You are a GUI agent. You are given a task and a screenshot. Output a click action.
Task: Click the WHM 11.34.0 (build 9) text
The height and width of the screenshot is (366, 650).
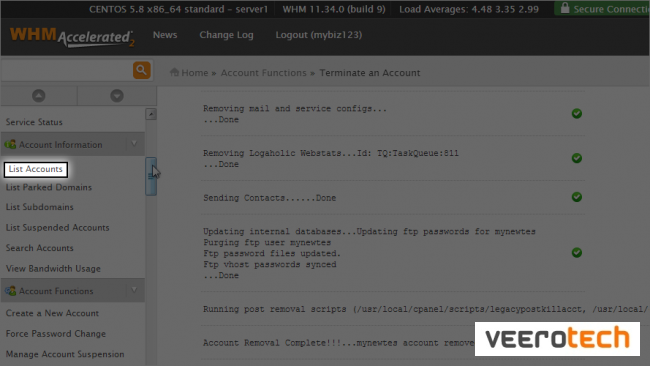click(334, 9)
